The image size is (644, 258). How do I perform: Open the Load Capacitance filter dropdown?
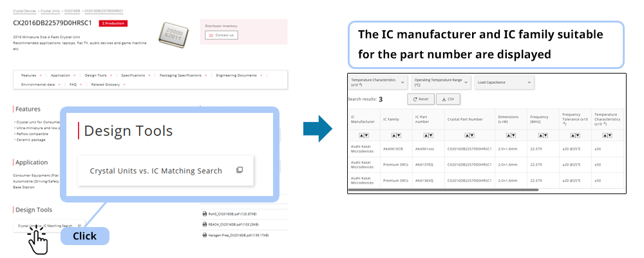(x=504, y=83)
